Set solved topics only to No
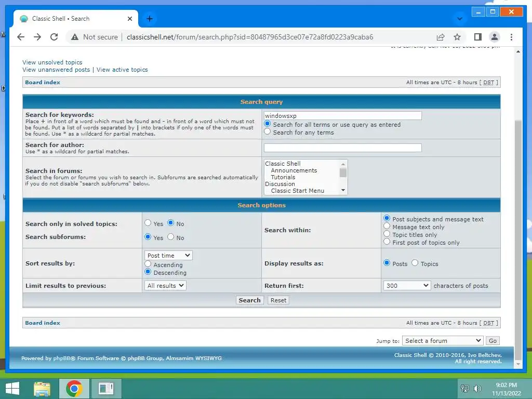The height and width of the screenshot is (399, 532). (x=170, y=222)
